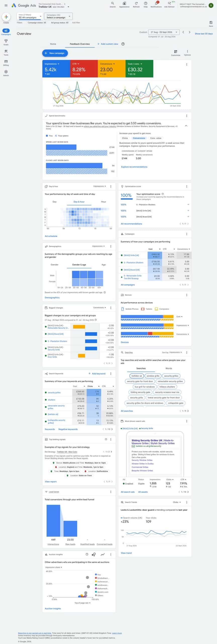Click the blue Impressions scorecard tile

[56, 69]
